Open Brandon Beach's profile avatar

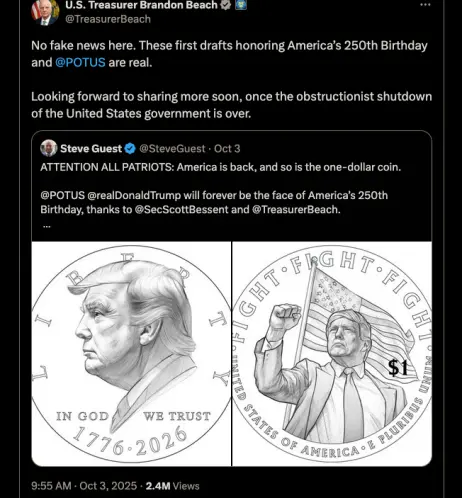tap(45, 12)
